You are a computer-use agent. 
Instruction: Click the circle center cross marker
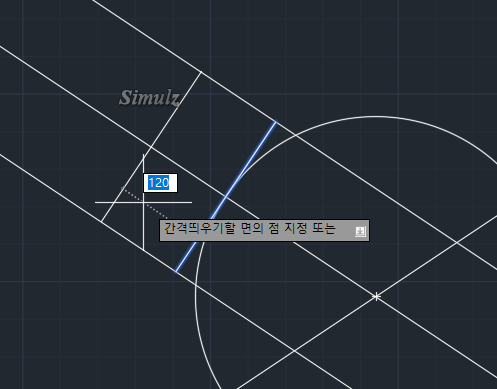click(x=376, y=296)
